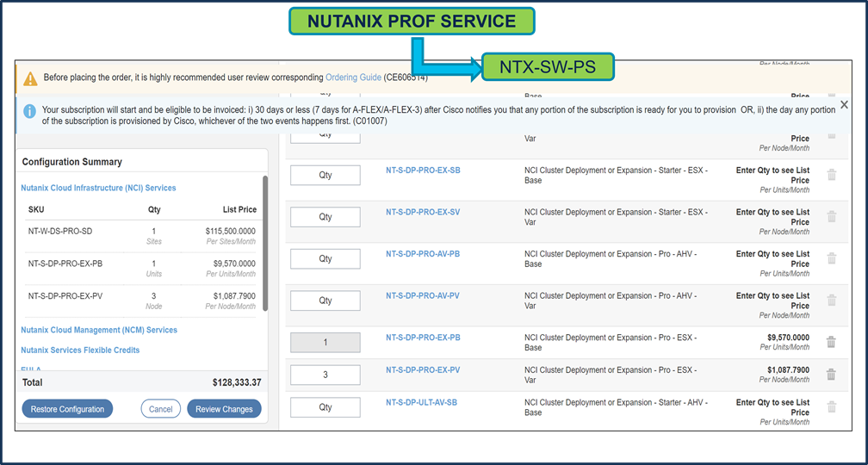Image resolution: width=868 pixels, height=465 pixels.
Task: Click trash icon for NT-S-DP-PRO-AV-PV row
Action: (831, 300)
